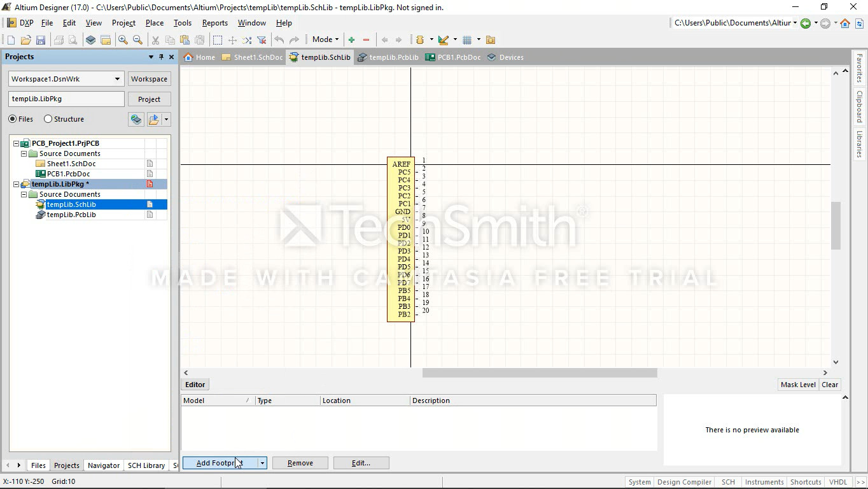This screenshot has height=489, width=868.
Task: Select the Structure radio button
Action: coord(48,119)
